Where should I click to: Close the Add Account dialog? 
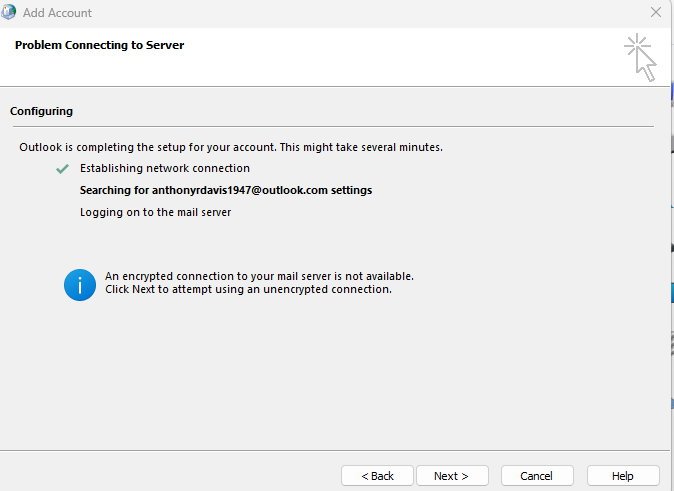click(x=656, y=12)
